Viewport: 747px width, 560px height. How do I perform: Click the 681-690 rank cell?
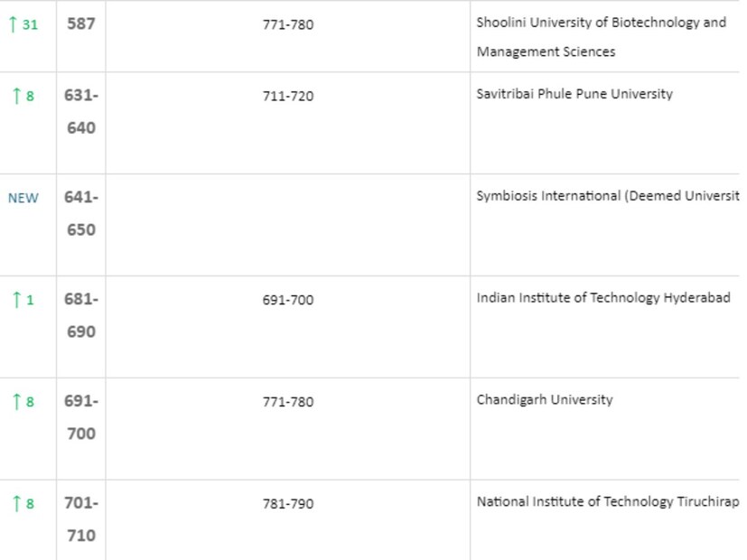click(x=80, y=315)
